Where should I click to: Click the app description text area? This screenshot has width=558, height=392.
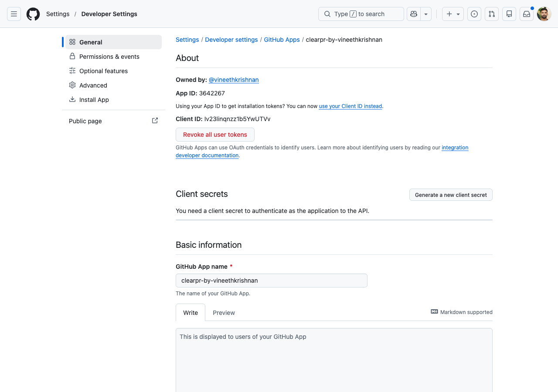334,360
